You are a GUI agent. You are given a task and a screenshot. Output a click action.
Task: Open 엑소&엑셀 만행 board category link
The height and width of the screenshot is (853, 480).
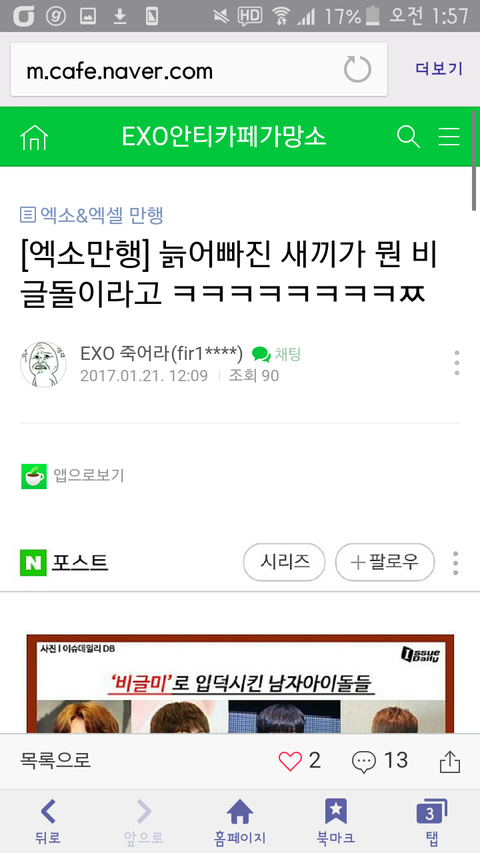pyautogui.click(x=91, y=215)
